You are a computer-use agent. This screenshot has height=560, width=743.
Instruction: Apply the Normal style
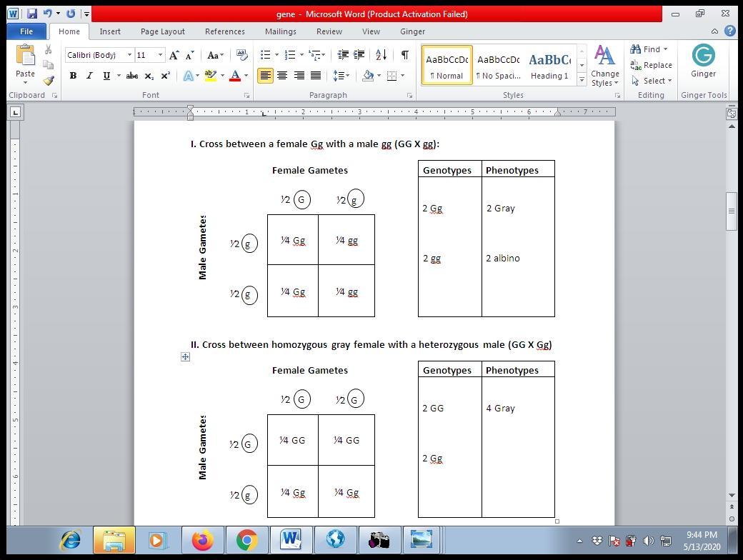coord(447,66)
